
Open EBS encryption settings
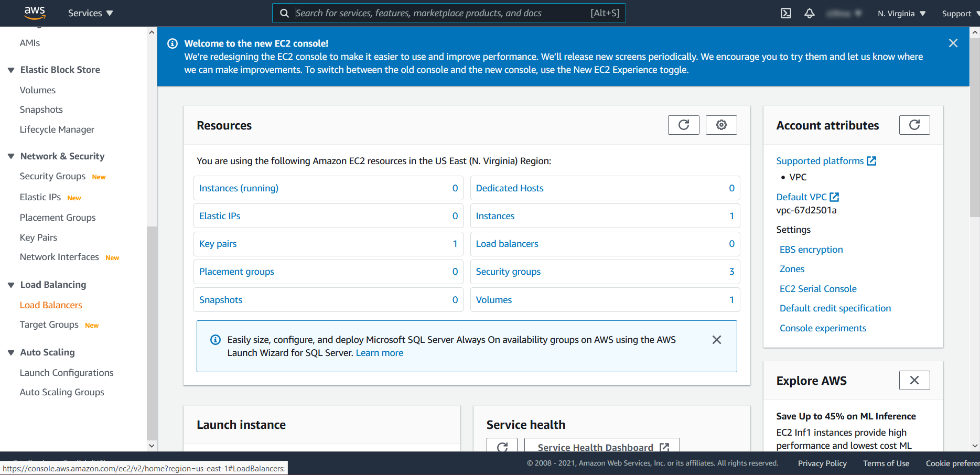coord(811,250)
